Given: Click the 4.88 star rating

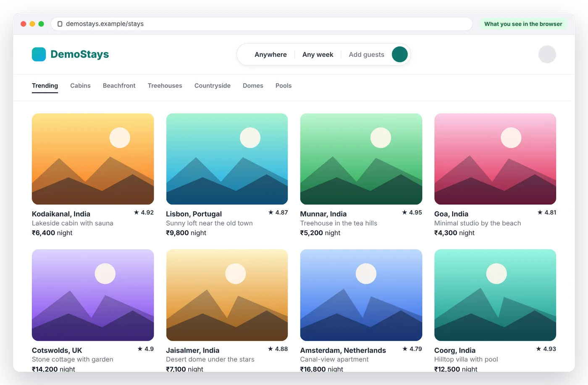Looking at the screenshot, I should 278,349.
